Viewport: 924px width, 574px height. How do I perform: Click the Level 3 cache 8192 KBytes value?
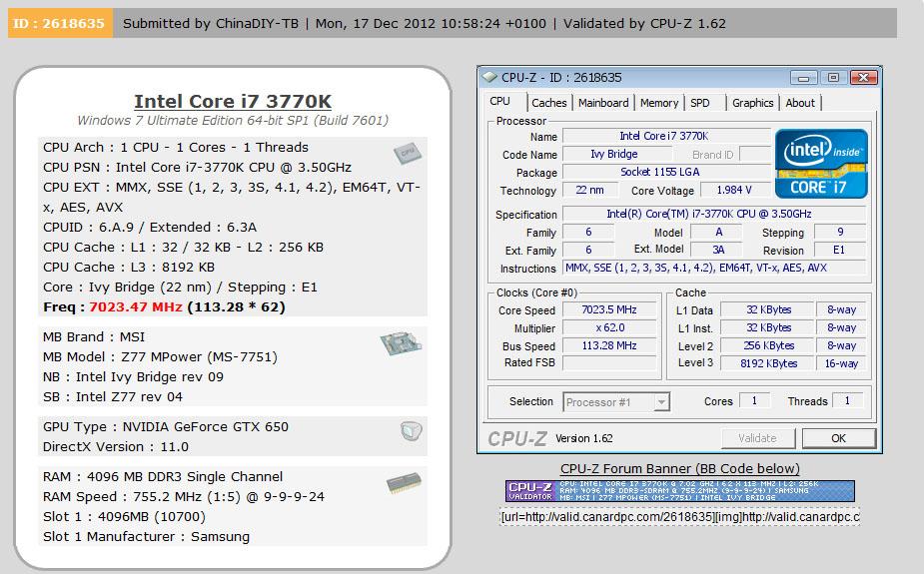tap(768, 363)
